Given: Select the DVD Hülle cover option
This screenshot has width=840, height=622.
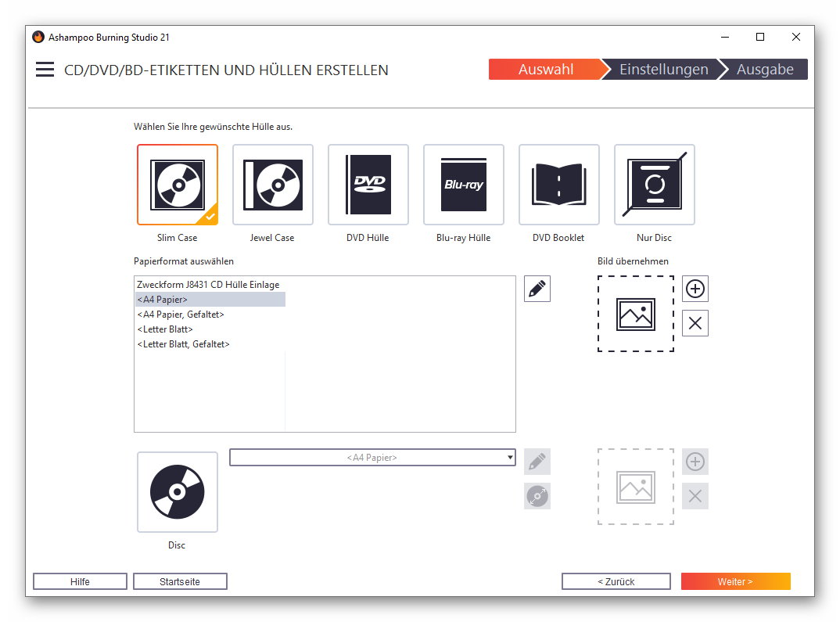Looking at the screenshot, I should coord(368,185).
